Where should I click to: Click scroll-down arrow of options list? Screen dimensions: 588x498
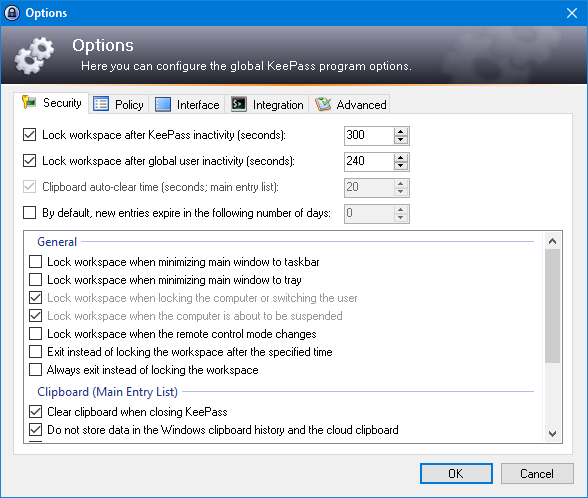tap(552, 434)
